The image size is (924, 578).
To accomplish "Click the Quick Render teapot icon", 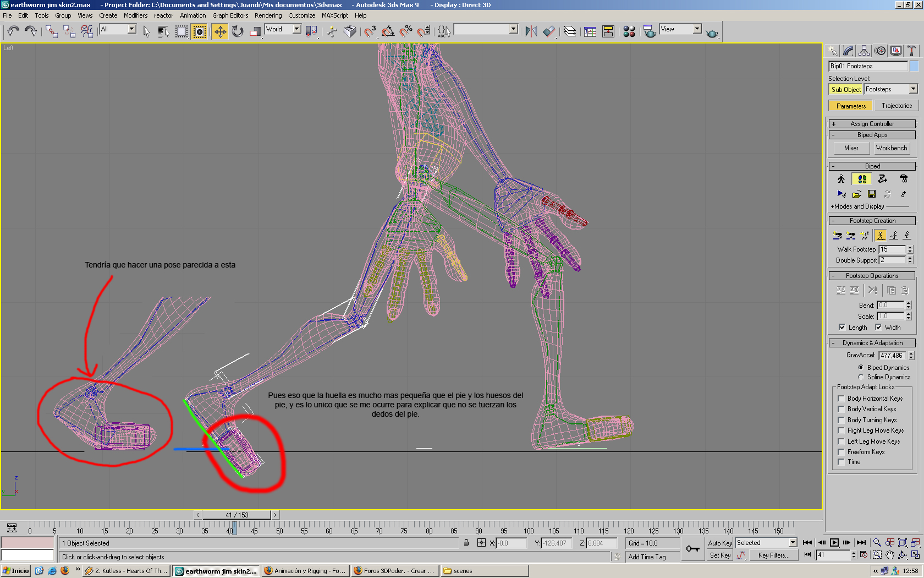I will (x=712, y=32).
